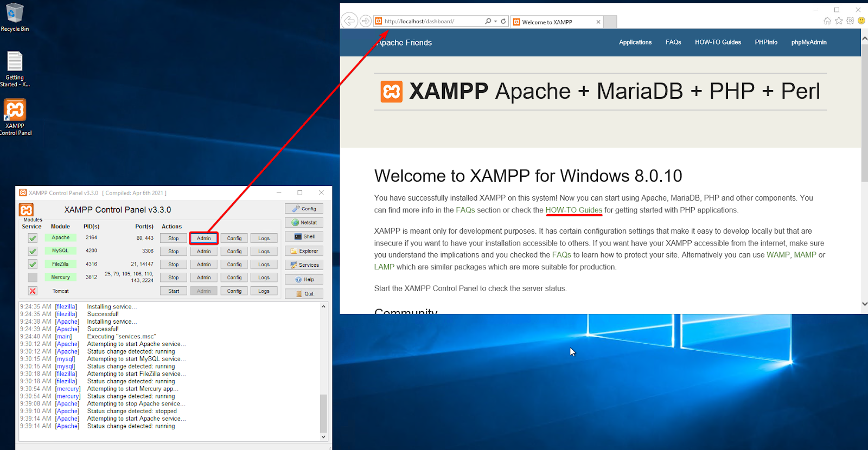Open the browser Tools gear icon
Screen dimensions: 868x450
[850, 21]
